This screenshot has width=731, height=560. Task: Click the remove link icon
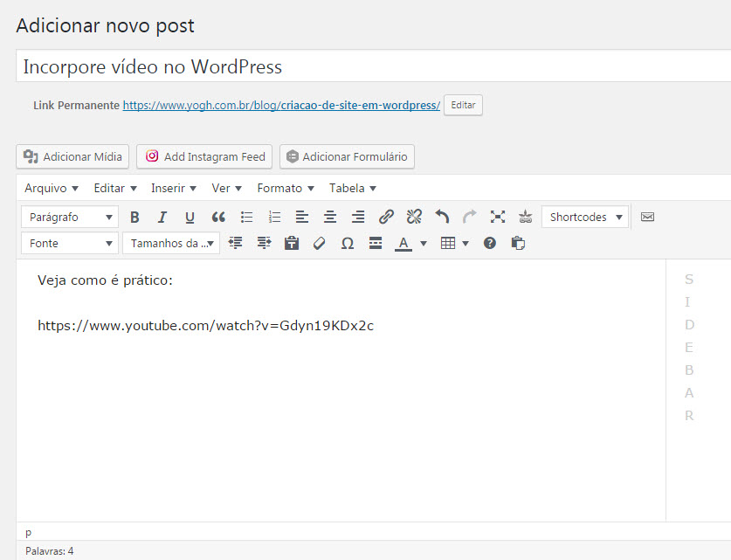click(x=414, y=217)
